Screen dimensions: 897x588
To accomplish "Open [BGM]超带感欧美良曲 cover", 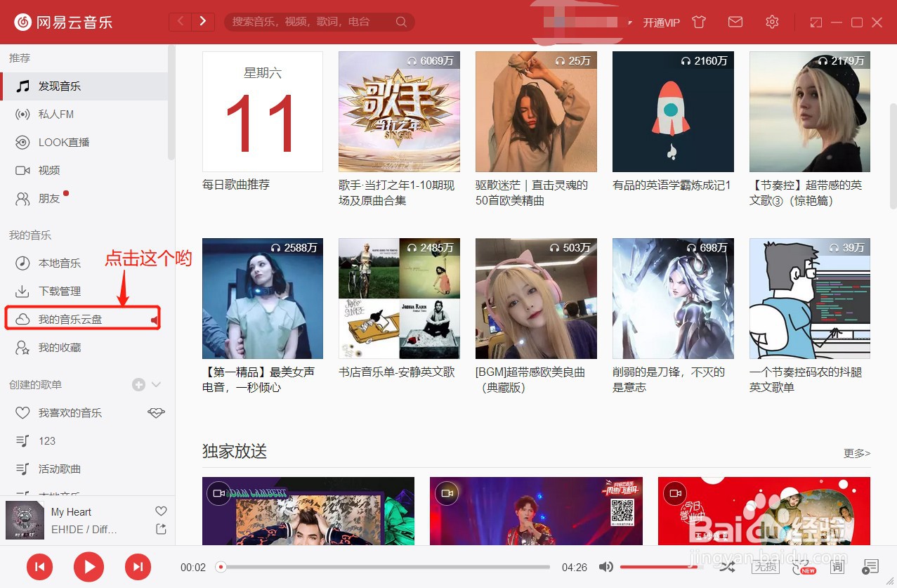I will point(536,299).
